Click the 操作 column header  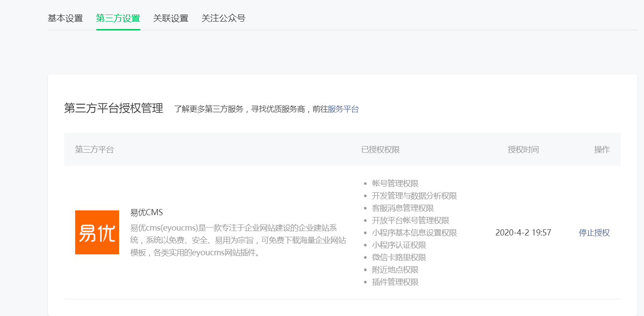point(602,150)
